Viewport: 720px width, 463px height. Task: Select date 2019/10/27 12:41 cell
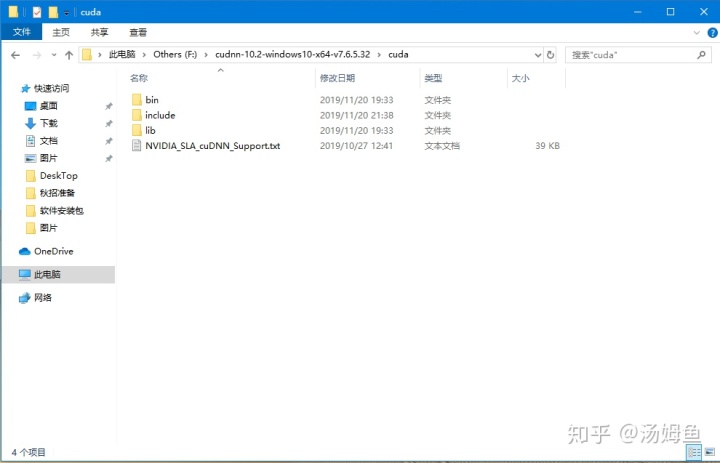coord(356,146)
